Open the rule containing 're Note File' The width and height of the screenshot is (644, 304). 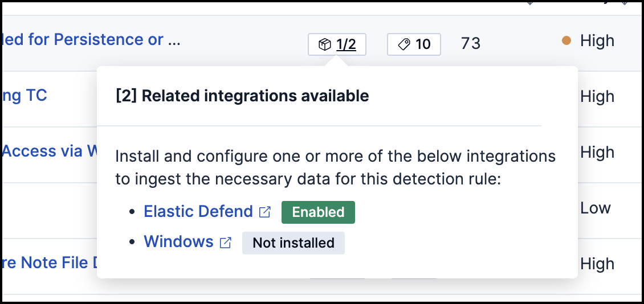(46, 262)
